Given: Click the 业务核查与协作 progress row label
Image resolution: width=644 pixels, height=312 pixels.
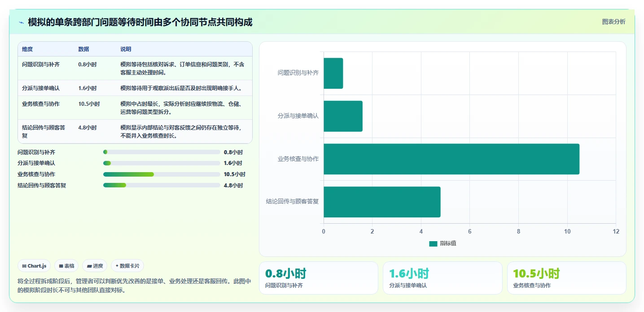Looking at the screenshot, I should [x=36, y=174].
